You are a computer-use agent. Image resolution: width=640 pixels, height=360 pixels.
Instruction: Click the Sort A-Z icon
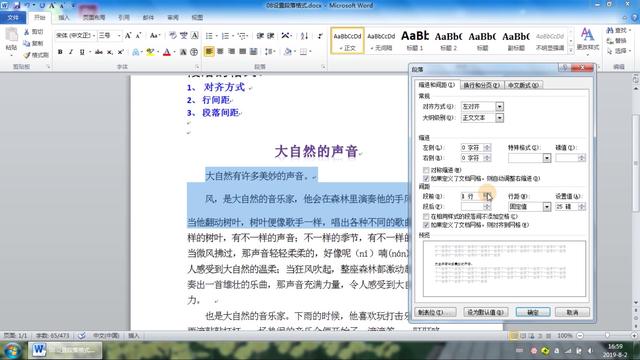304,36
